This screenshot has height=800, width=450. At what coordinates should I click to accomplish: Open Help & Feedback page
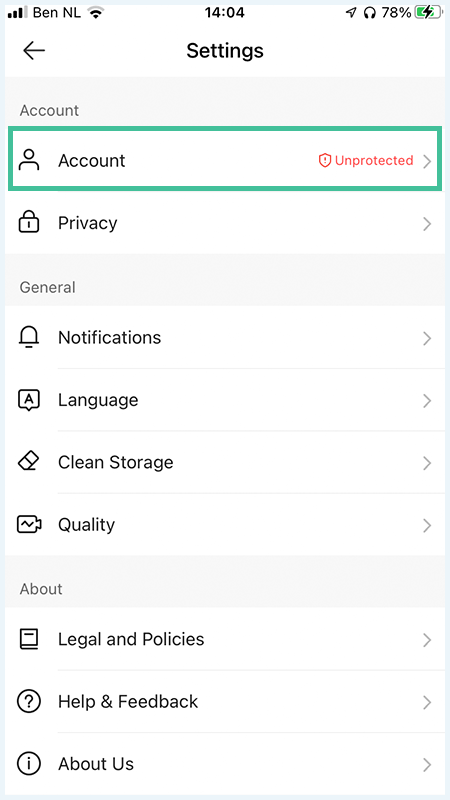tap(225, 702)
